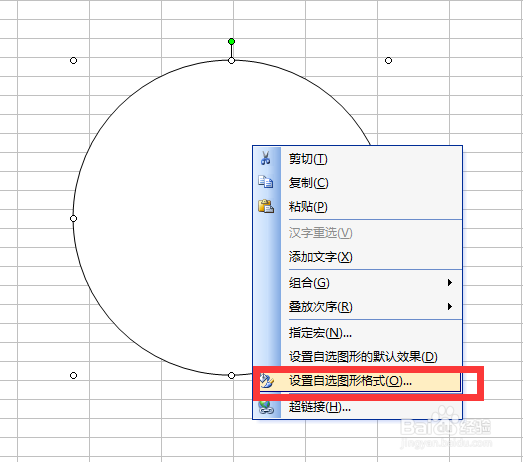The width and height of the screenshot is (523, 462).
Task: Click the top center resize handle
Action: point(231,60)
